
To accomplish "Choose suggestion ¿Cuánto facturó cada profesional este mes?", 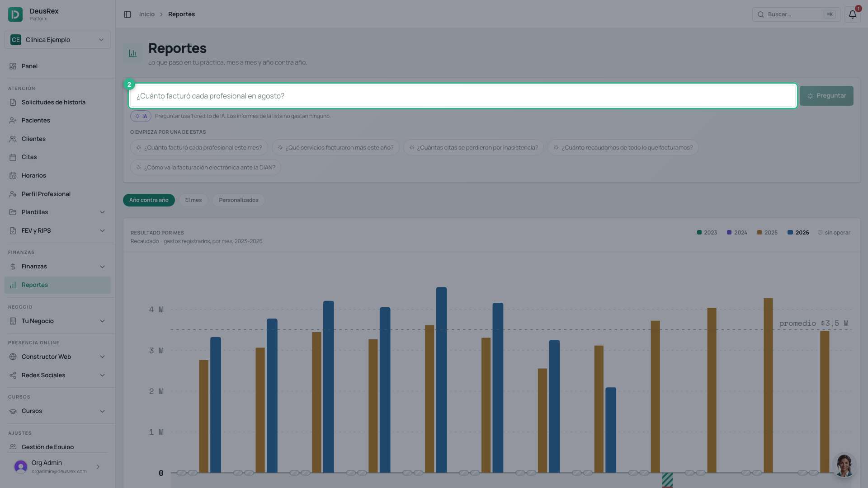I will pyautogui.click(x=199, y=148).
